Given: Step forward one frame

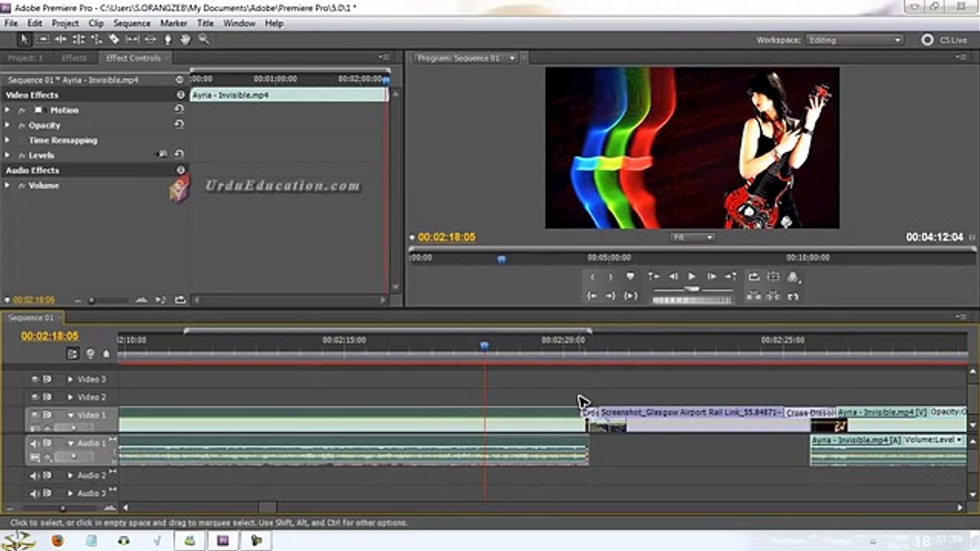Looking at the screenshot, I should [711, 277].
